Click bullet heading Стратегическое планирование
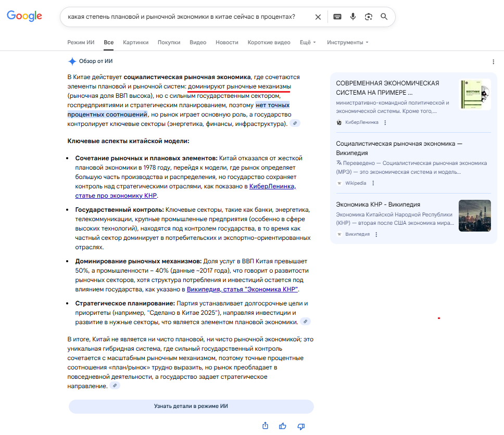Screen dimensions: 504x435 (x=125, y=303)
